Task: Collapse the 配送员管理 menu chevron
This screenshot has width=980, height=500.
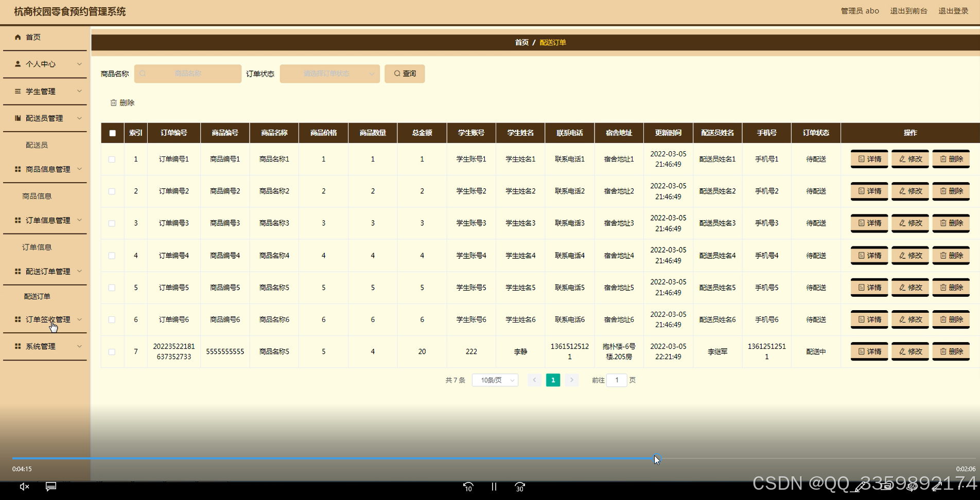Action: pyautogui.click(x=79, y=118)
